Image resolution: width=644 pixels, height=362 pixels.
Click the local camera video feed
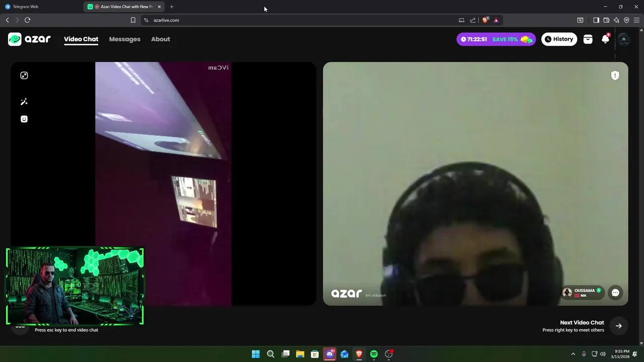pyautogui.click(x=163, y=184)
